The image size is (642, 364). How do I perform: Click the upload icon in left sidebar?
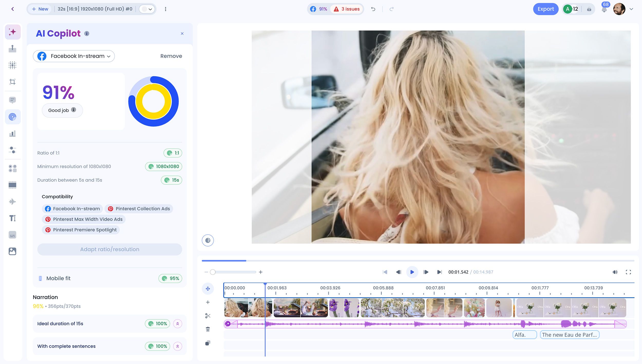12,48
